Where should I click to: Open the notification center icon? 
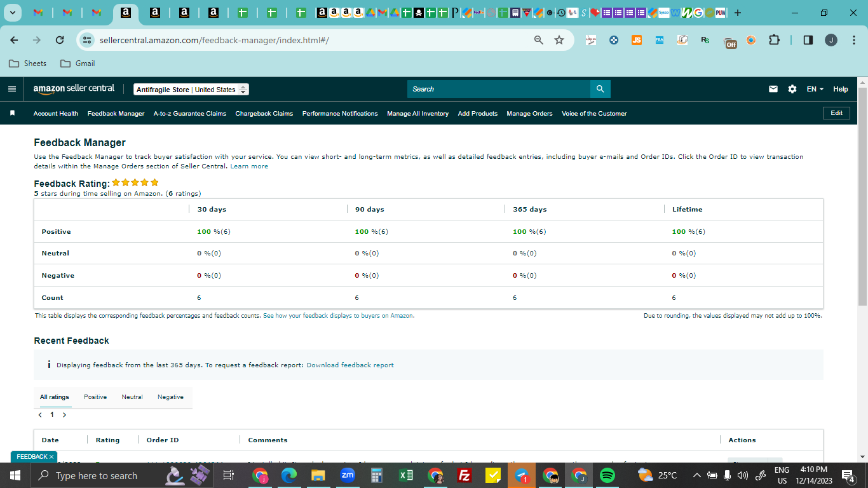848,475
